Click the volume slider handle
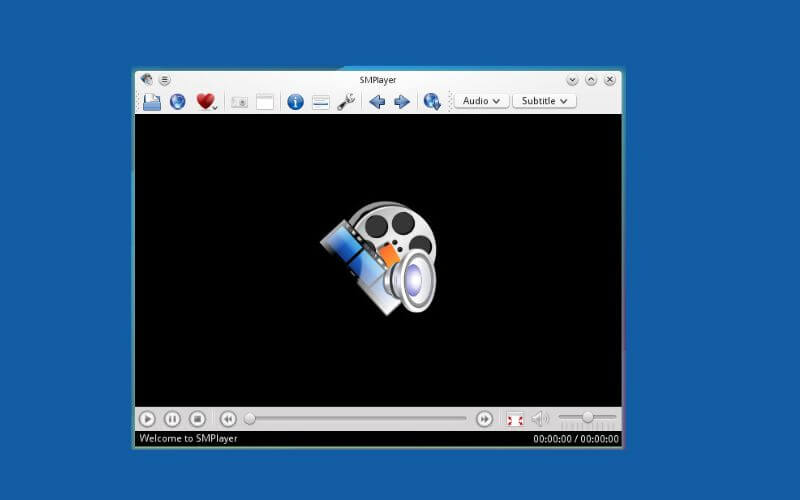The image size is (800, 500). [x=588, y=417]
